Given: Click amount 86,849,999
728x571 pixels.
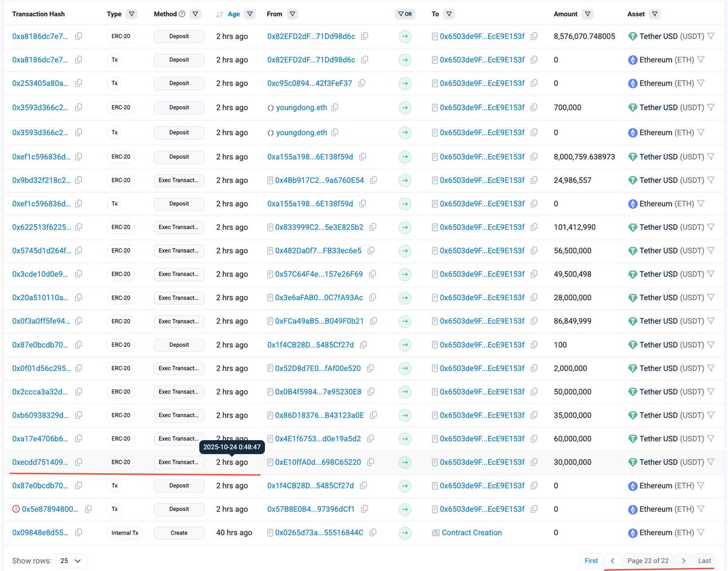Looking at the screenshot, I should (x=573, y=321).
